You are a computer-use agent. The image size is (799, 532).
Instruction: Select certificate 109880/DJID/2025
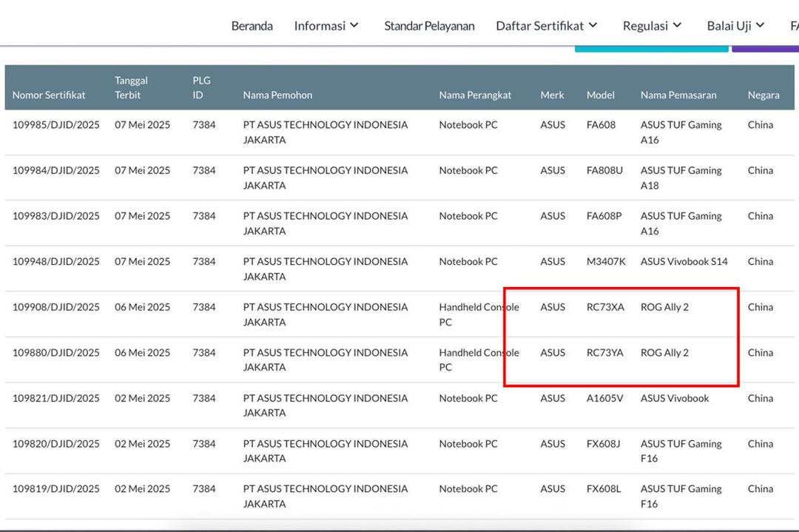pos(56,353)
